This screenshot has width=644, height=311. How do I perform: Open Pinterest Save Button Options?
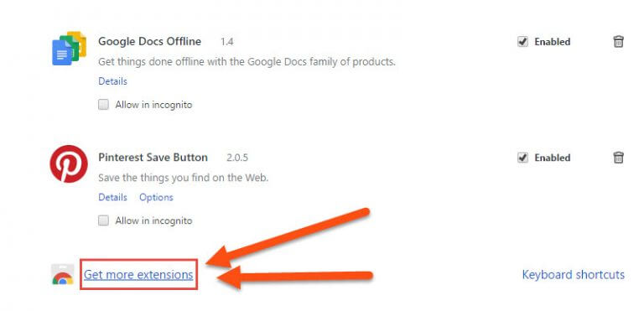[x=156, y=197]
